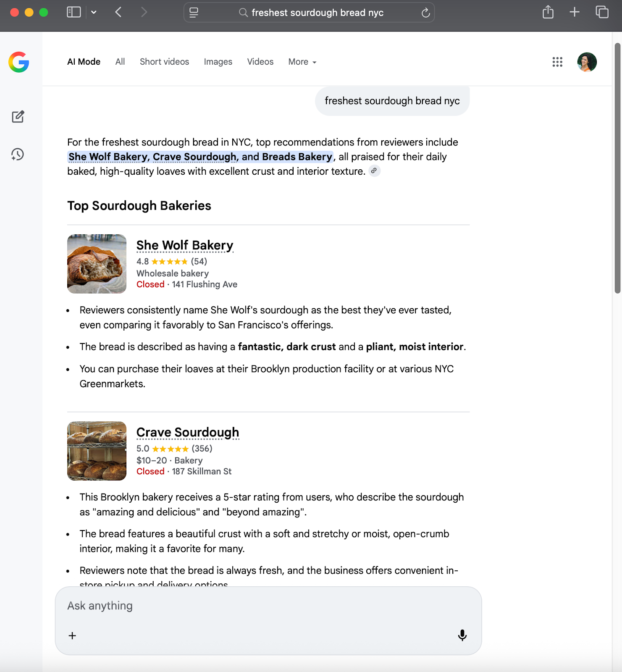Image resolution: width=622 pixels, height=672 pixels.
Task: Open AI Mode history icon
Action: pos(18,154)
